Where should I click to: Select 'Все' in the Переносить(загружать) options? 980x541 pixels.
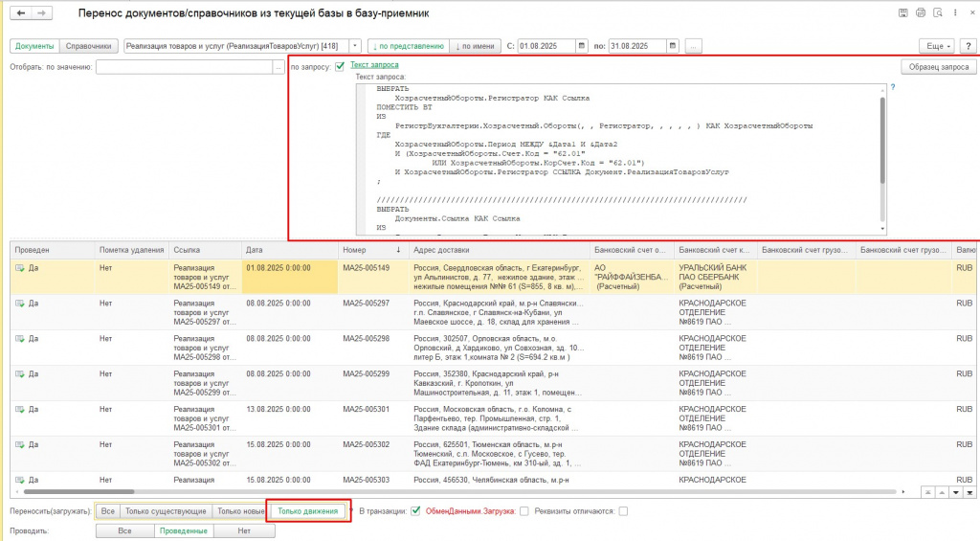point(107,511)
